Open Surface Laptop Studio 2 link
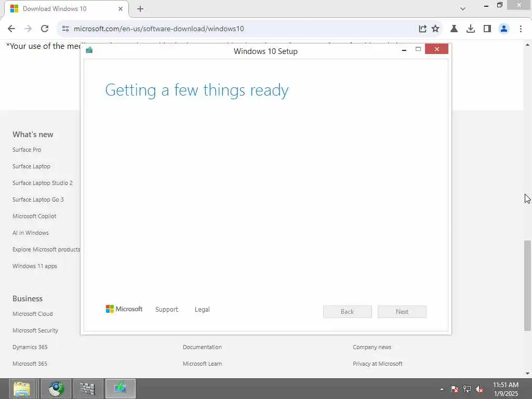Viewport: 532px width, 399px height. [43, 183]
